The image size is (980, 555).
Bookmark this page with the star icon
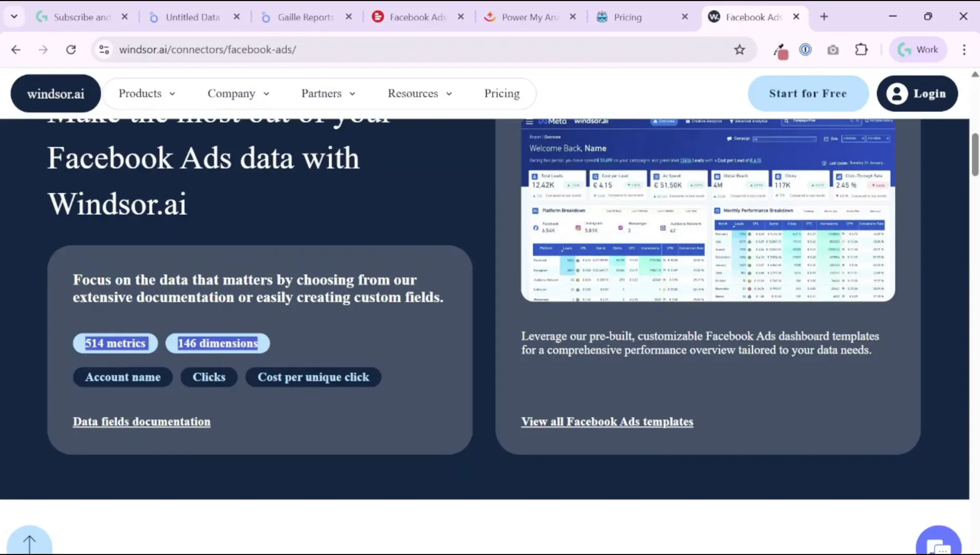click(x=740, y=49)
